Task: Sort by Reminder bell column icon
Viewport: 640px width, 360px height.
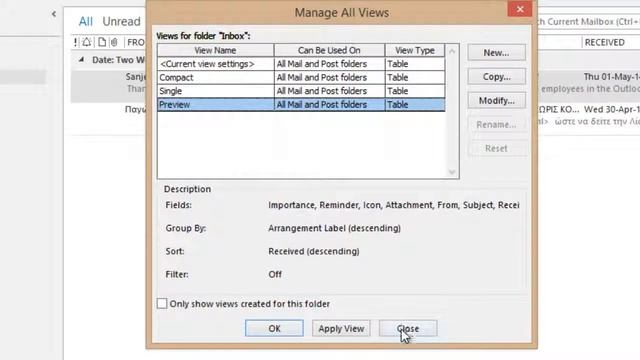Action: point(87,42)
